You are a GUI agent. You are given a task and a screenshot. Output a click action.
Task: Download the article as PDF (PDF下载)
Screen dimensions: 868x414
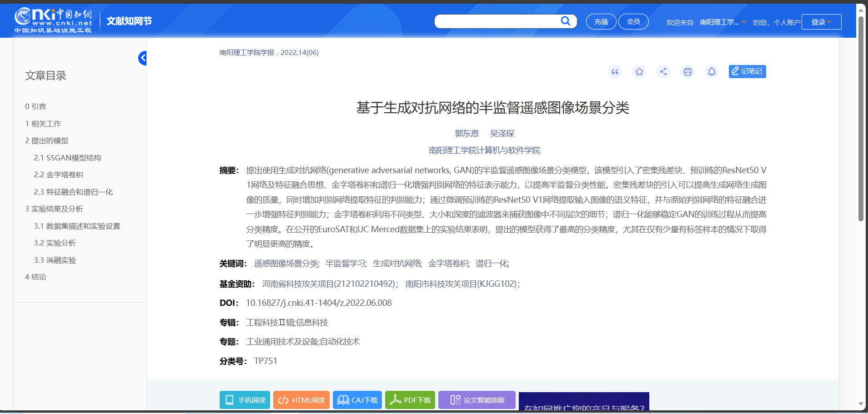(x=410, y=400)
